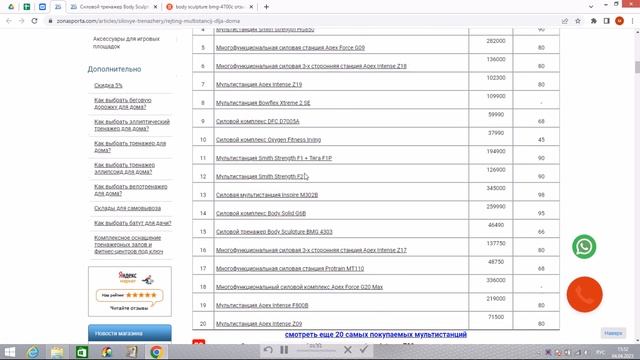Open the Oxygen Fitness Irving link
640x360 pixels.
pos(268,140)
